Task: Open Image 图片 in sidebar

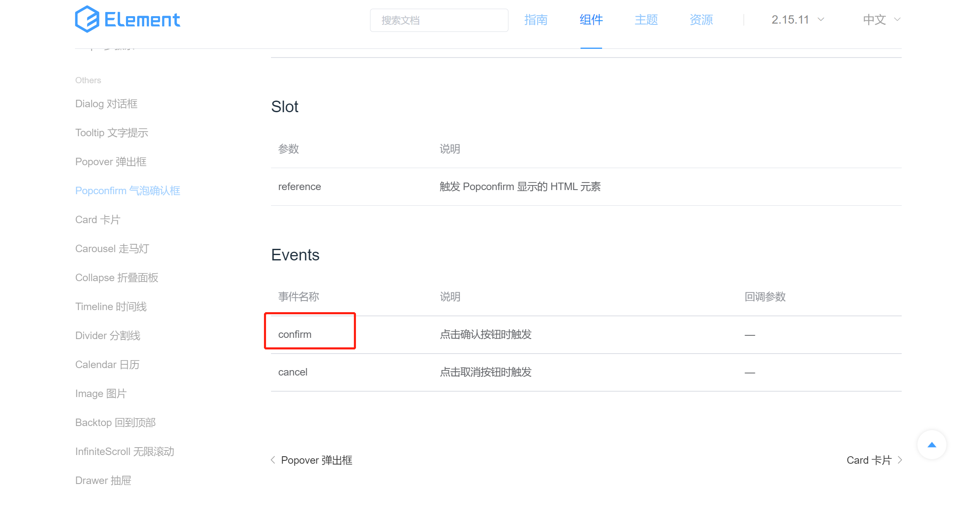Action: pyautogui.click(x=101, y=394)
